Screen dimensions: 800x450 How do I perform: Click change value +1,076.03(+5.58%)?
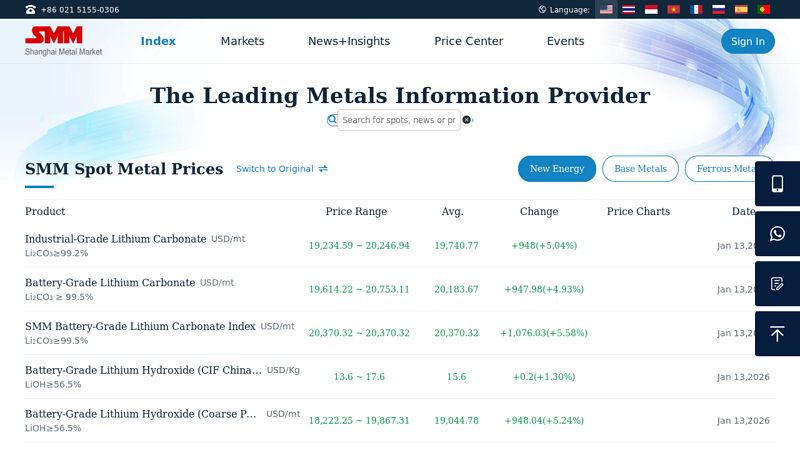point(544,333)
